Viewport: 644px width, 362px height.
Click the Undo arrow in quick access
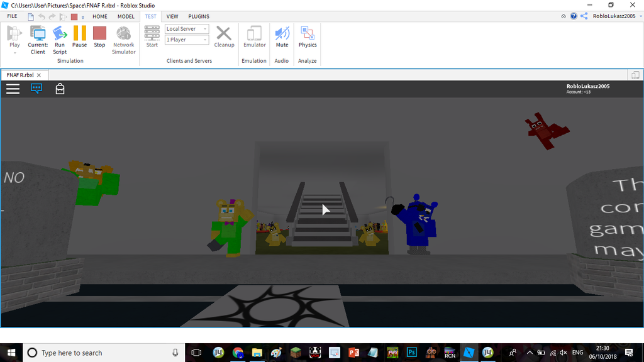point(42,17)
